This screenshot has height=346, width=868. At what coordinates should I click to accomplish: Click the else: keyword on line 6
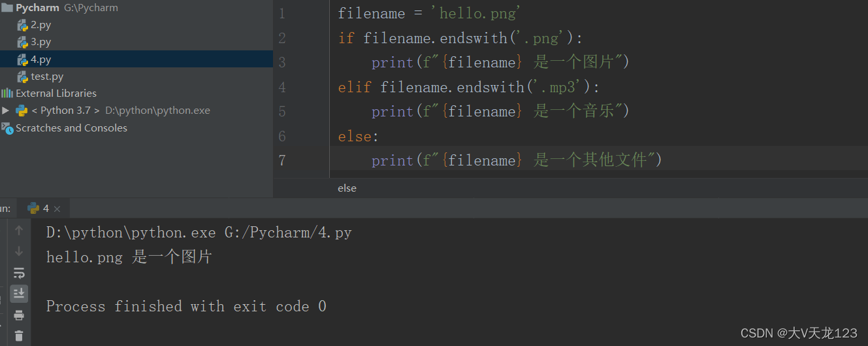[x=359, y=136]
